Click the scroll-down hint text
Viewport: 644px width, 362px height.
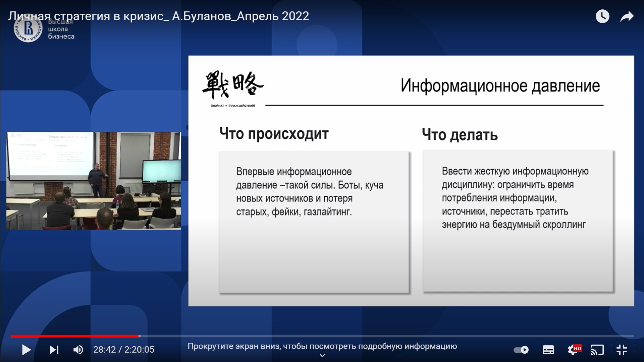tap(322, 346)
